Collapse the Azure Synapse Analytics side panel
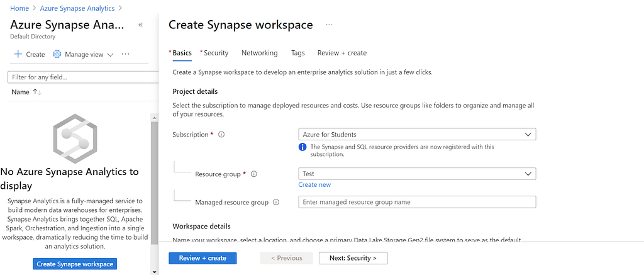This screenshot has width=644, height=275. [140, 25]
